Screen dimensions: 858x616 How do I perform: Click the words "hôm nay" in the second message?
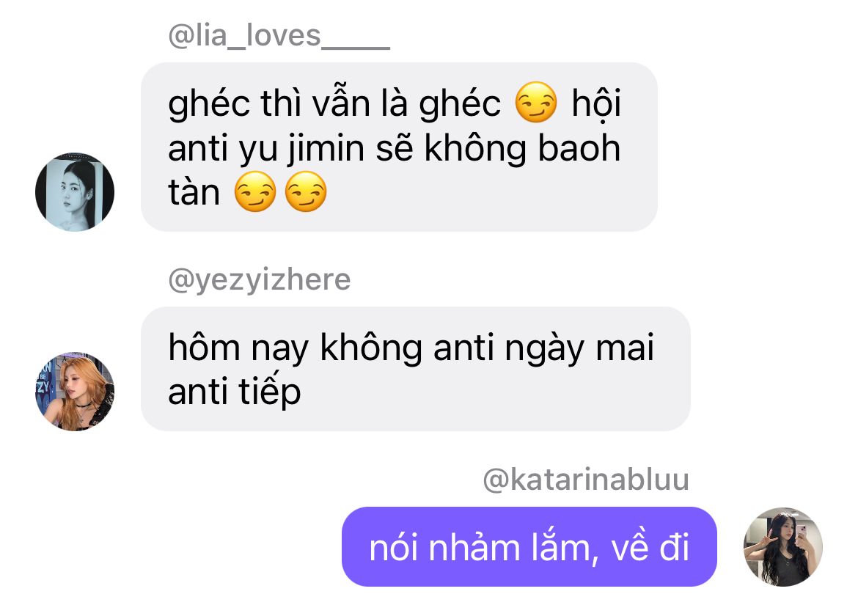pos(238,348)
